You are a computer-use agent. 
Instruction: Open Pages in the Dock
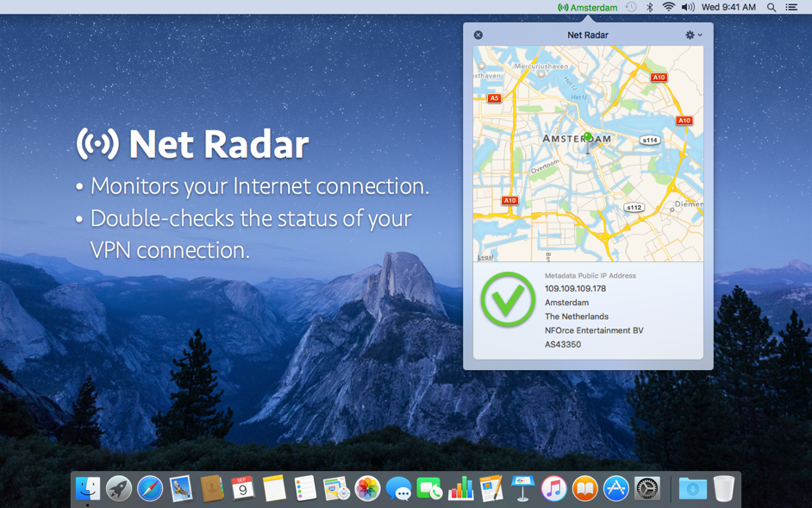[491, 488]
